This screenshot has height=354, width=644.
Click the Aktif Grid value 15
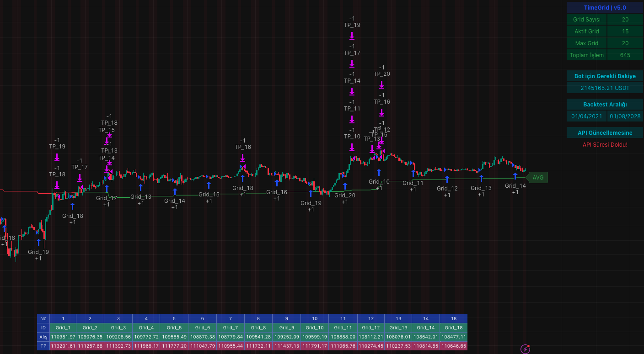(625, 32)
